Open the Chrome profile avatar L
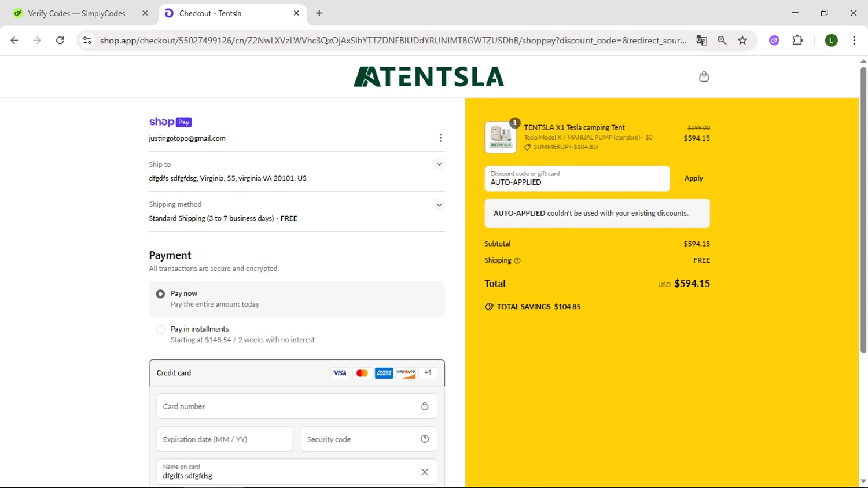This screenshot has width=868, height=488. [831, 40]
